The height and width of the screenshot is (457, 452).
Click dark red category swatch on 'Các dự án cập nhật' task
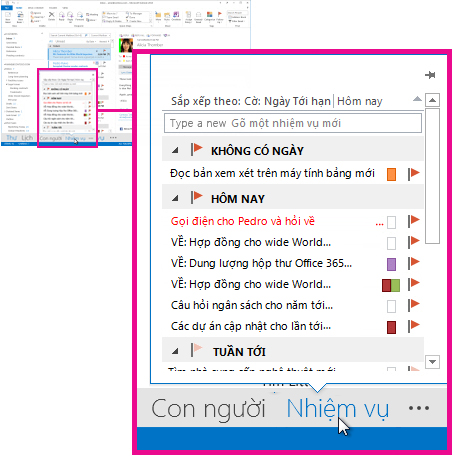391,327
